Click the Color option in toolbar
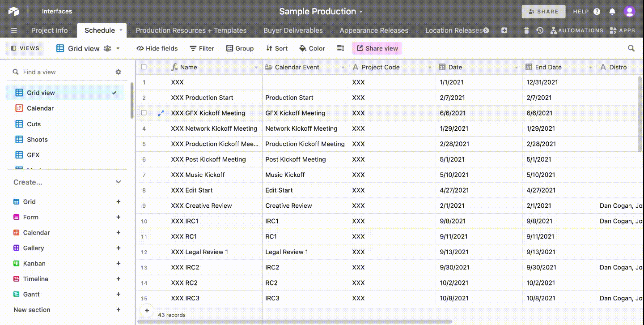This screenshot has width=644, height=325. (312, 48)
